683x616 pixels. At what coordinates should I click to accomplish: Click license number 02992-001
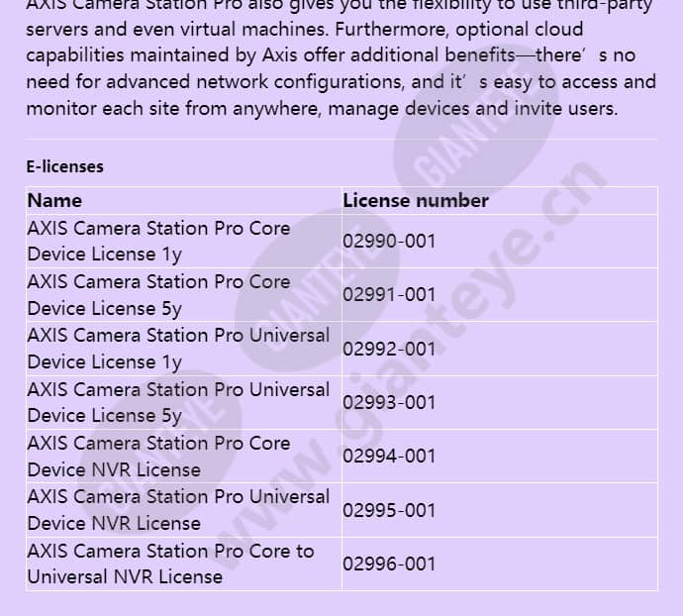click(x=389, y=349)
